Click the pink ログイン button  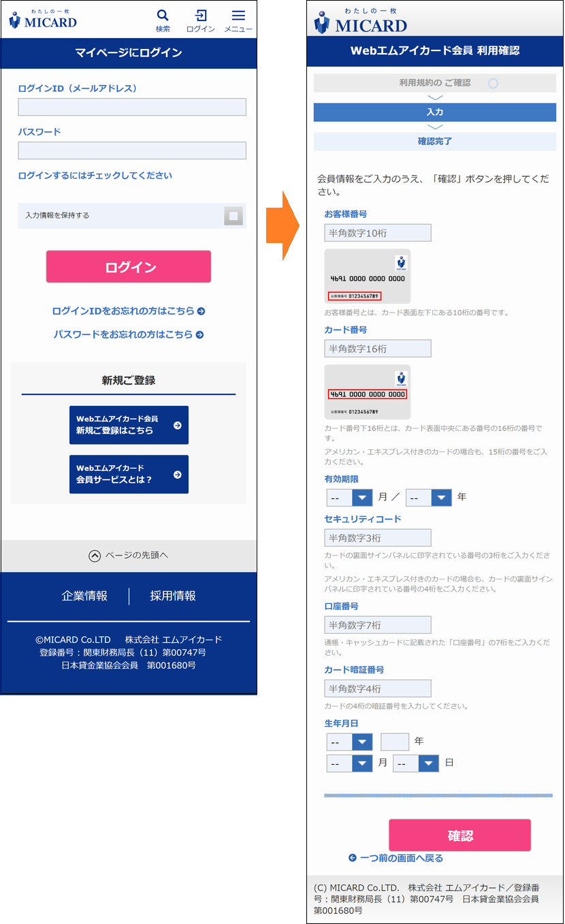click(x=129, y=267)
